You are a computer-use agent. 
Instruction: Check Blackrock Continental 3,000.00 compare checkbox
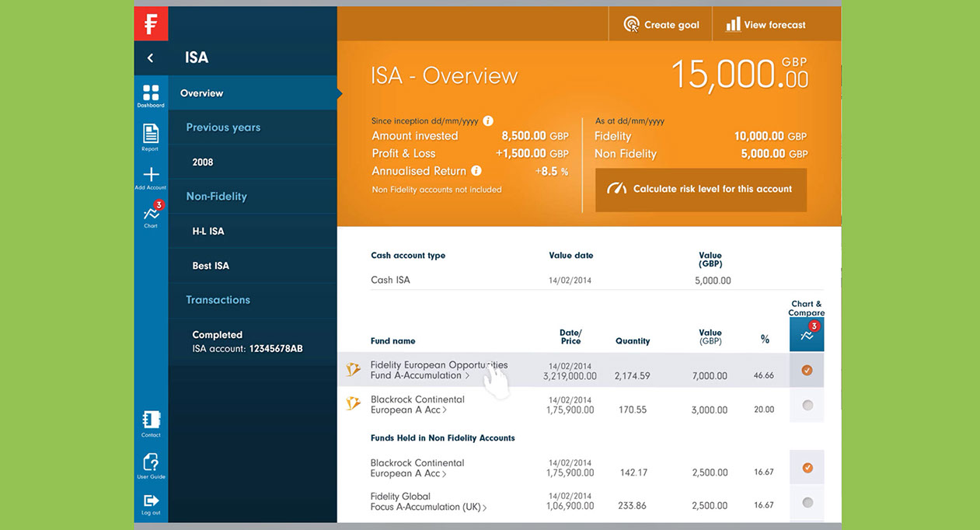[807, 405]
